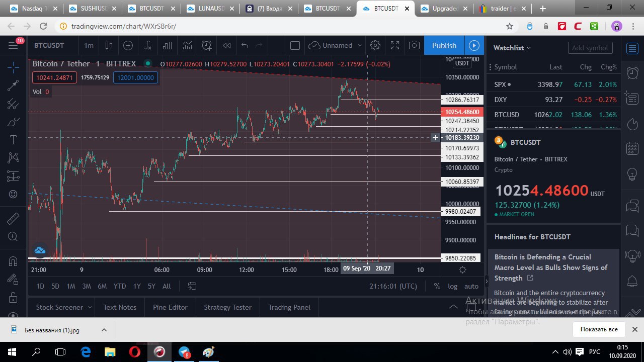Open the indicators fx menu

[148, 45]
